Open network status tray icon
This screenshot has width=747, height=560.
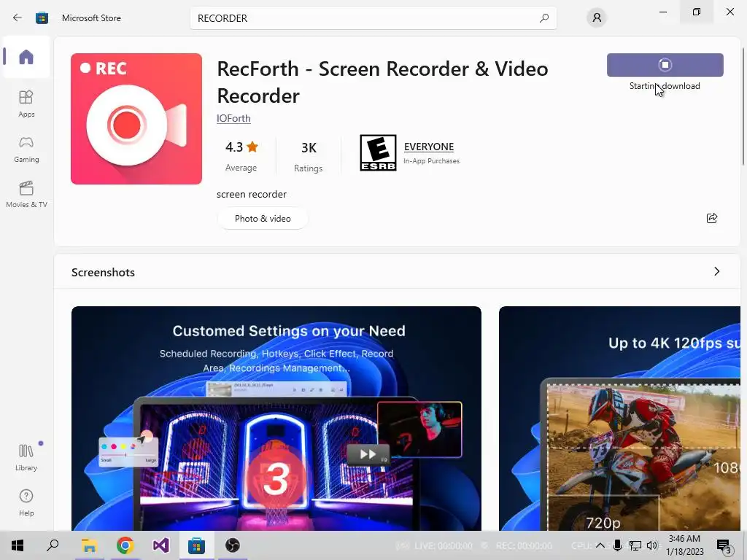point(635,545)
